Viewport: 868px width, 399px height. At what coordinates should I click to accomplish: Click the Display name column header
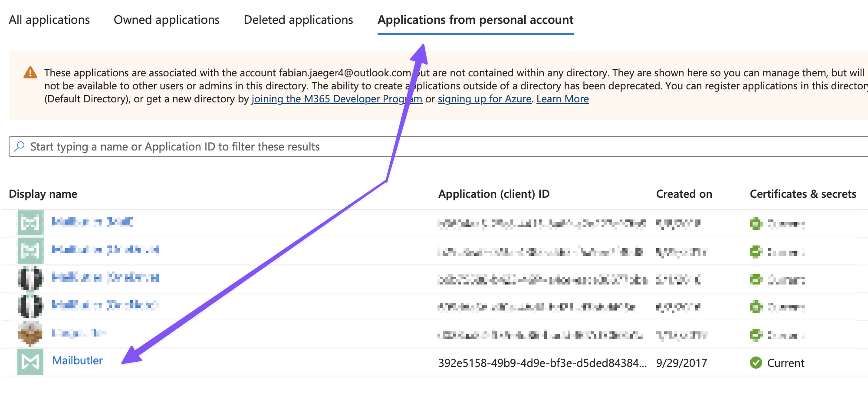(x=43, y=194)
